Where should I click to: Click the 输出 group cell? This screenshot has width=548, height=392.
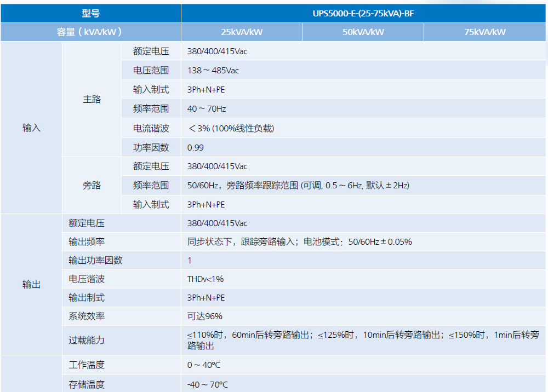pyautogui.click(x=31, y=285)
